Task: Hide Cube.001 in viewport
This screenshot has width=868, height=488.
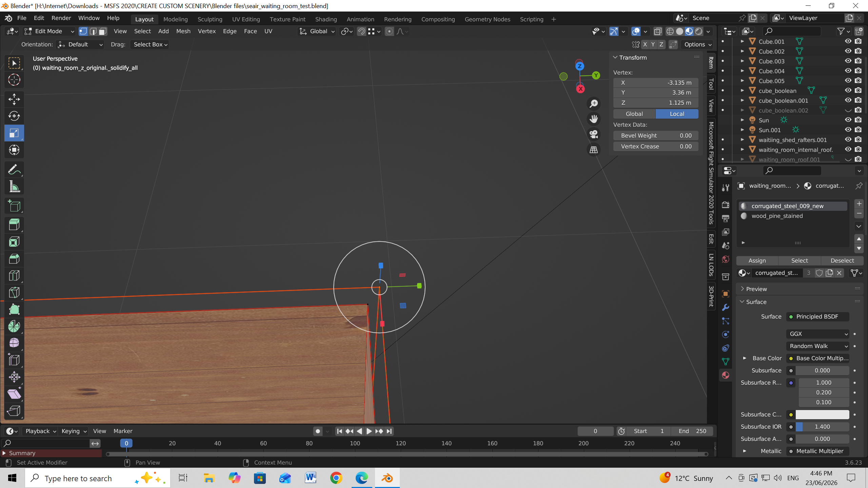Action: click(848, 41)
